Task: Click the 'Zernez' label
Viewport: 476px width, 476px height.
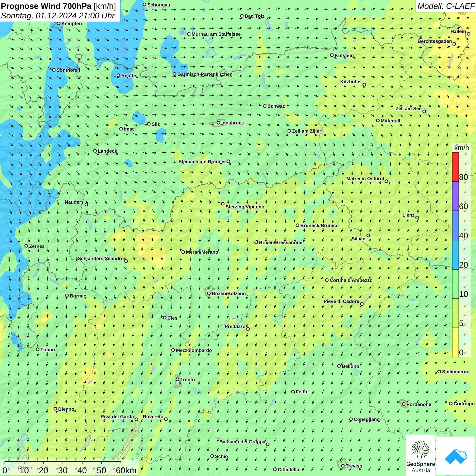Action: (x=37, y=246)
